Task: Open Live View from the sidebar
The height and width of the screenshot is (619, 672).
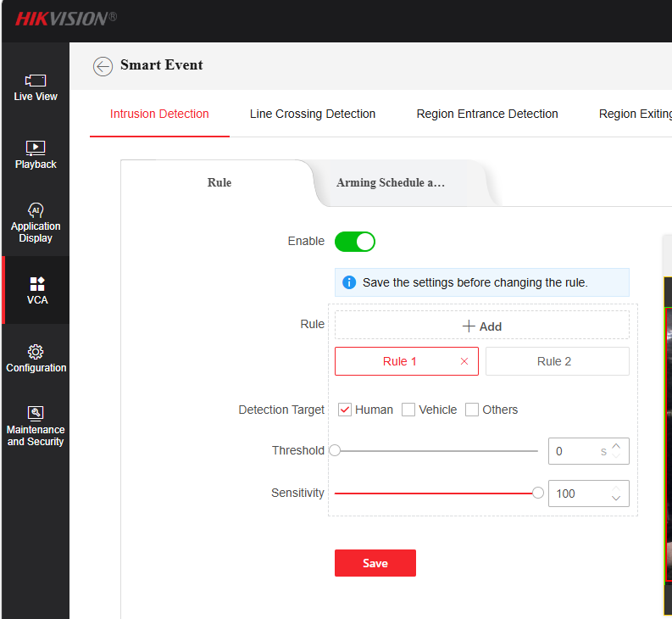Action: click(36, 88)
